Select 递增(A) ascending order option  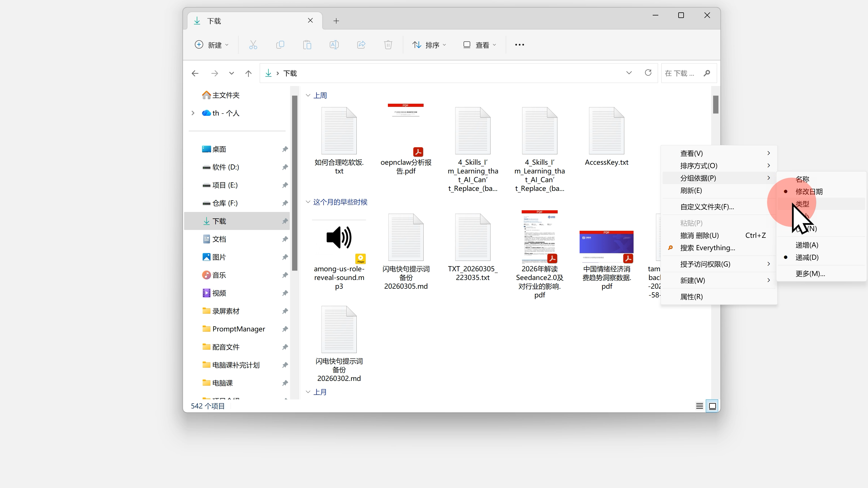(807, 245)
